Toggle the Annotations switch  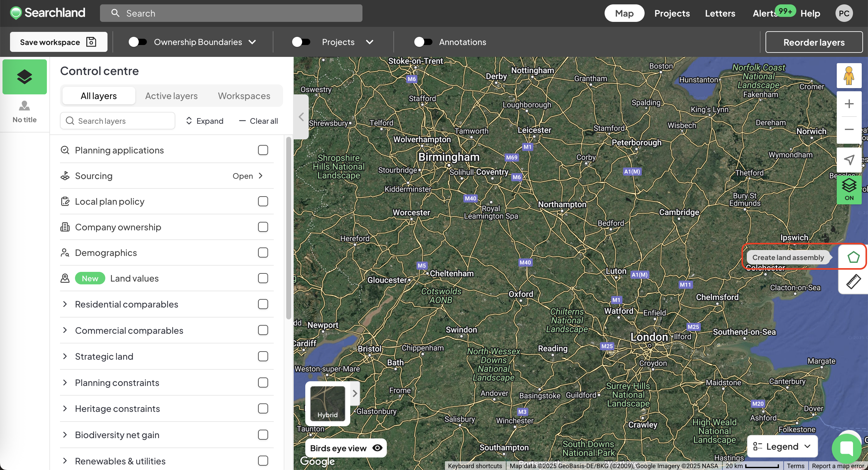tap(423, 42)
